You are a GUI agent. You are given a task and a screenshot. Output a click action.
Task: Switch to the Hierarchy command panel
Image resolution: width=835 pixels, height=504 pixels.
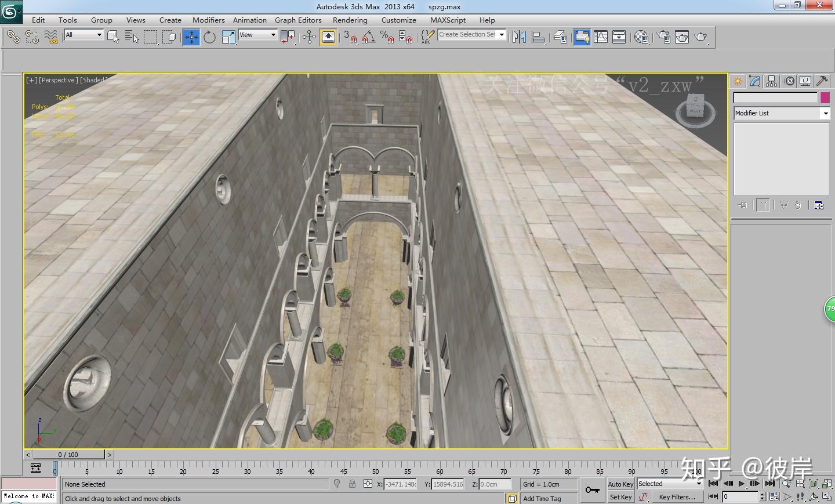point(771,81)
